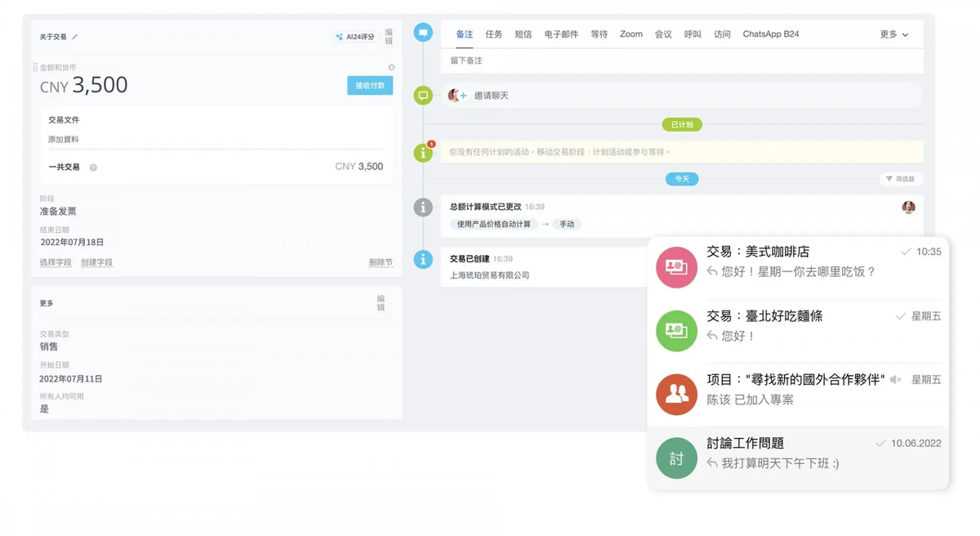Click the drag handle next to 金额和货币
This screenshot has width=980, height=536.
pos(35,68)
